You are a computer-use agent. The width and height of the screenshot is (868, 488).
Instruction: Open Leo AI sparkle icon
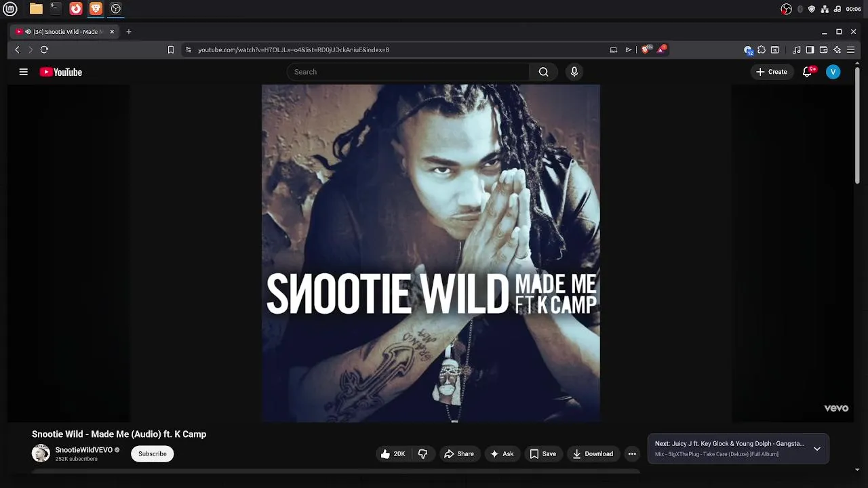(837, 49)
